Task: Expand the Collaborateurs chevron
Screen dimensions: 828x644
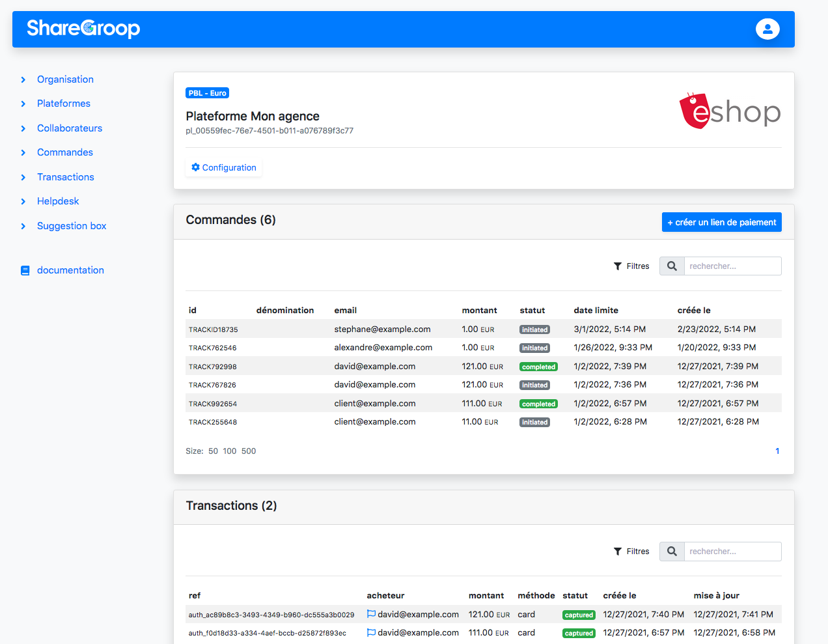Action: pyautogui.click(x=23, y=128)
